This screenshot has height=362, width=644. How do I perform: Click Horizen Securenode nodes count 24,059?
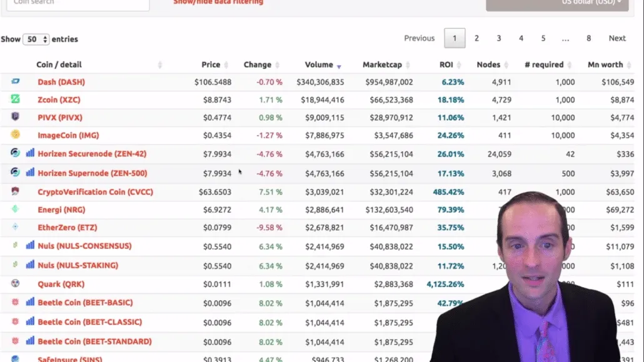[x=500, y=154]
